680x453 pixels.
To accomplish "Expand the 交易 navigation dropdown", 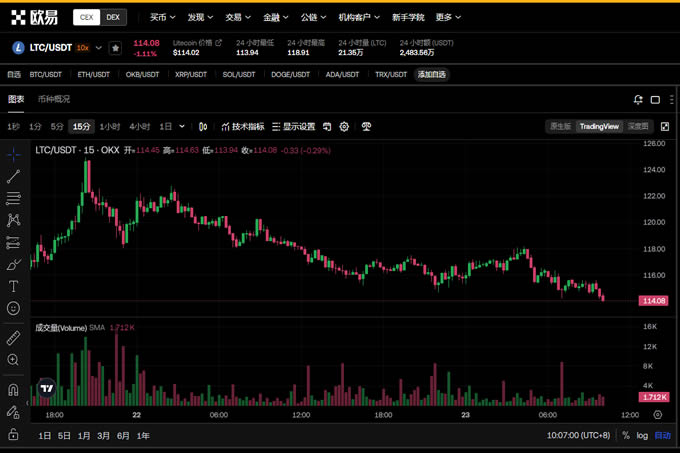I will (237, 17).
